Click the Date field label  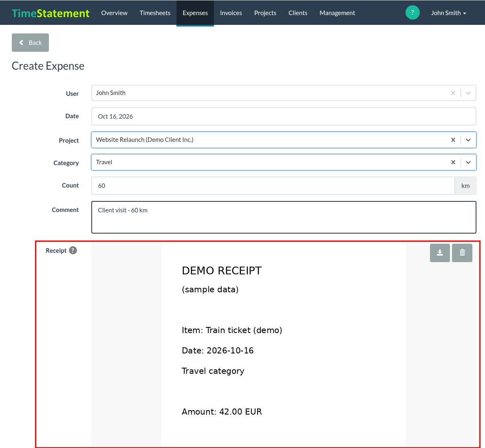[x=72, y=116]
